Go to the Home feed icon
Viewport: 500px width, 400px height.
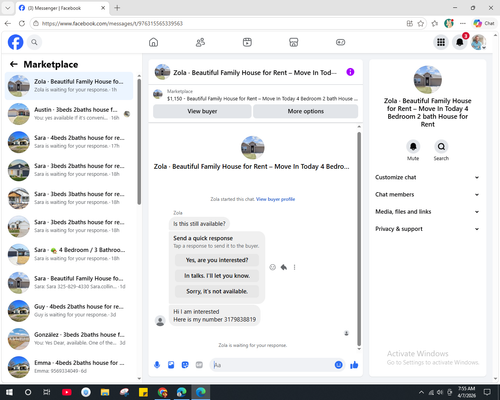(153, 42)
